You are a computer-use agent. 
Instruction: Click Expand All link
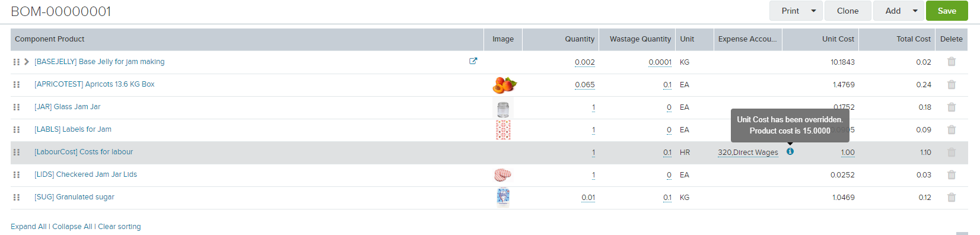[x=28, y=227]
